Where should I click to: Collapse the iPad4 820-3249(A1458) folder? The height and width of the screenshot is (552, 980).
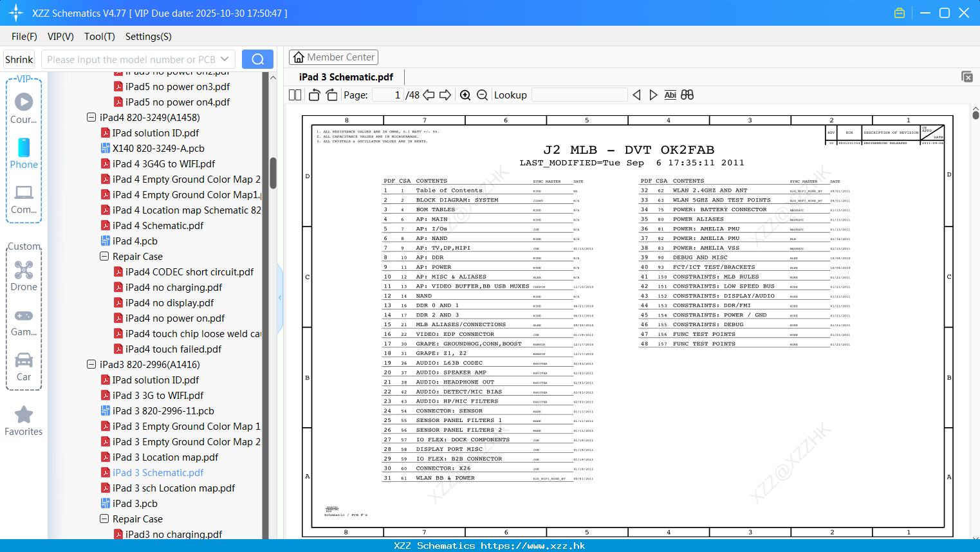point(91,118)
